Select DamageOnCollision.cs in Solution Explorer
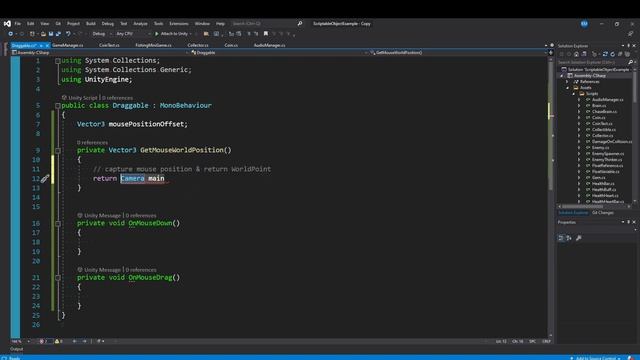This screenshot has width=640, height=360. click(611, 142)
